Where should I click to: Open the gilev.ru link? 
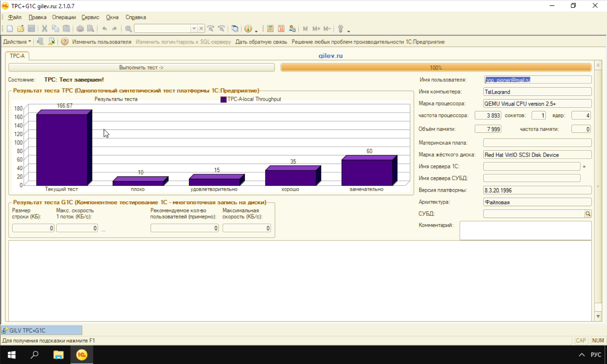tap(330, 56)
